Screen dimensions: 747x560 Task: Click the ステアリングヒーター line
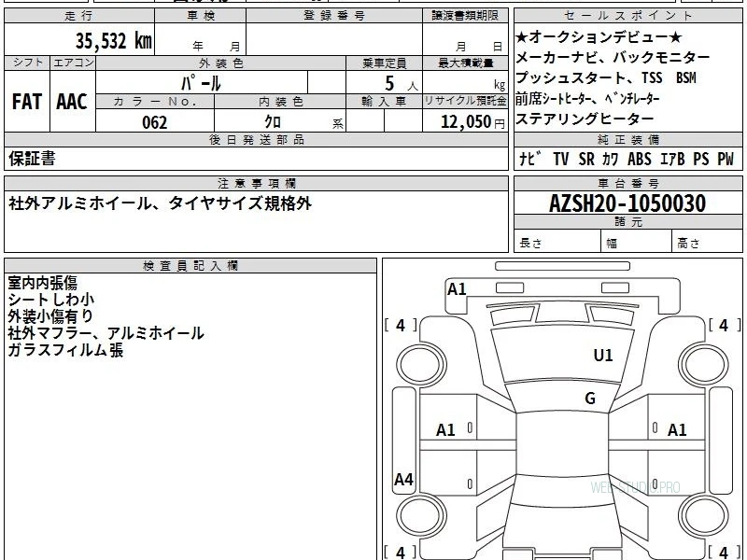pos(585,119)
